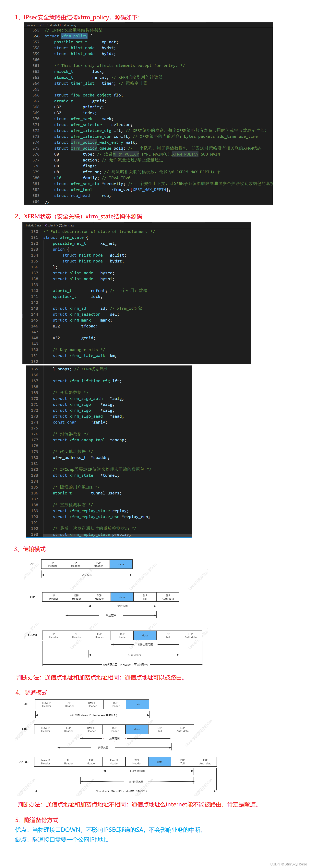The image size is (310, 868).
Task: Select the 'xfrm_policy' breadcrumb symbol
Action: pos(70,25)
